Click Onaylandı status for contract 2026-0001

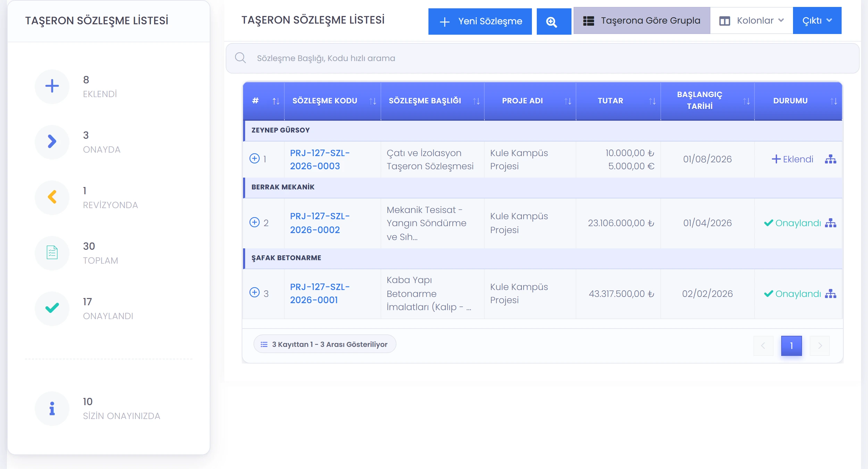point(792,294)
